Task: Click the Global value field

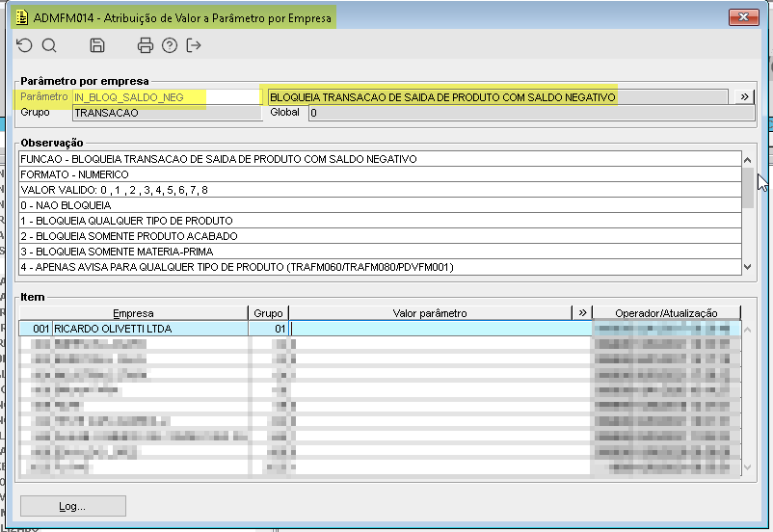Action: pos(531,113)
